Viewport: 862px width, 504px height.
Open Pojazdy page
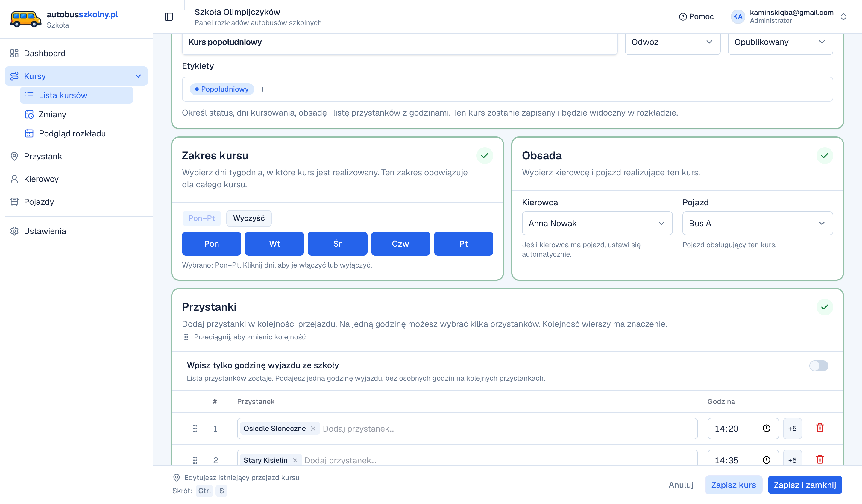pos(76,202)
